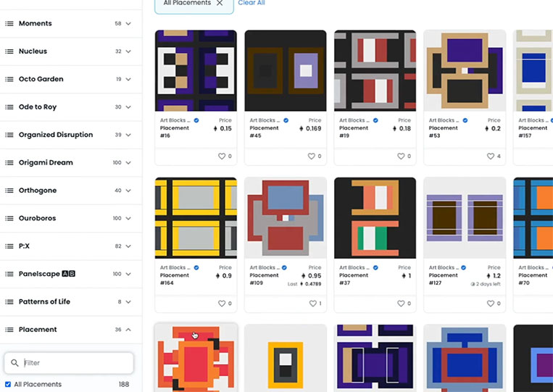Favorite Placement #53 via its heart icon
Screen dimensions: 553x392
click(x=490, y=157)
